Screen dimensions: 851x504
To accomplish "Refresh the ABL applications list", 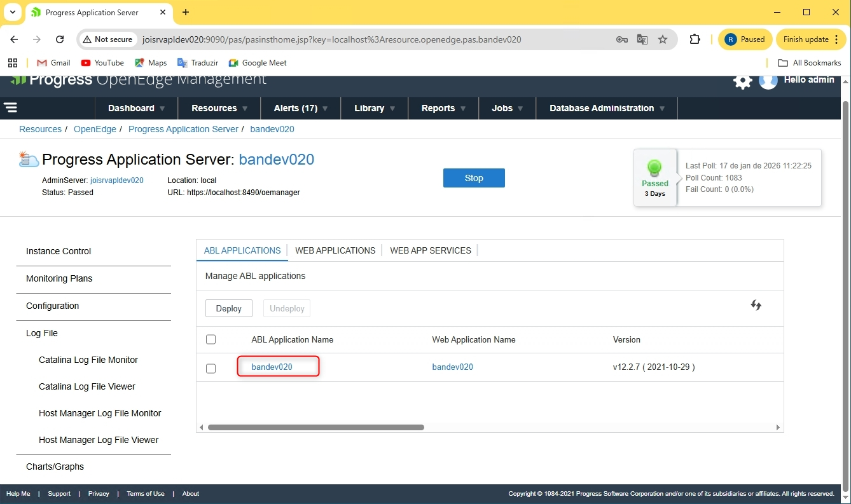I will 756,305.
